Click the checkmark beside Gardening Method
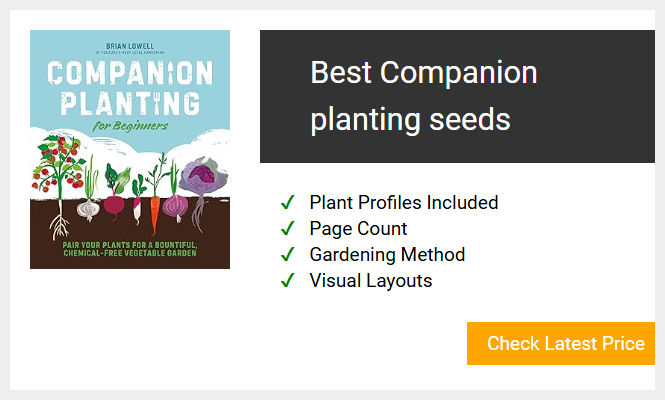Image resolution: width=665 pixels, height=400 pixels. tap(288, 255)
